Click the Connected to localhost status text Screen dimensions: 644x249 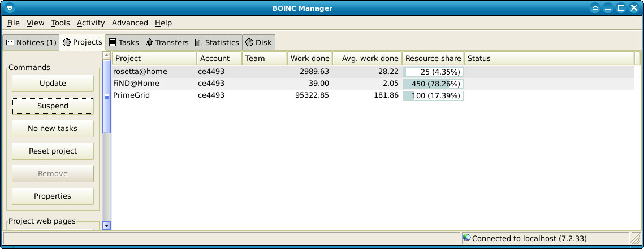[x=529, y=238]
